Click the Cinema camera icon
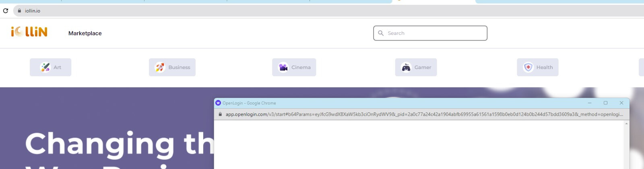The width and height of the screenshot is (644, 169). tap(283, 67)
